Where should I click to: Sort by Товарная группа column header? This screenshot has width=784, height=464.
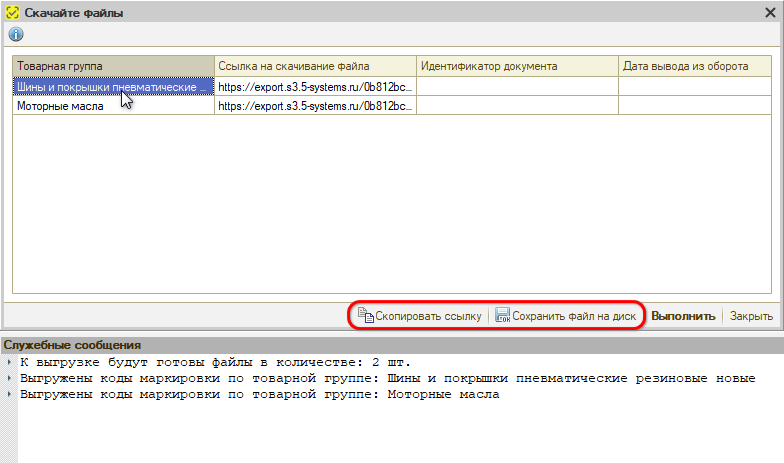coord(113,66)
